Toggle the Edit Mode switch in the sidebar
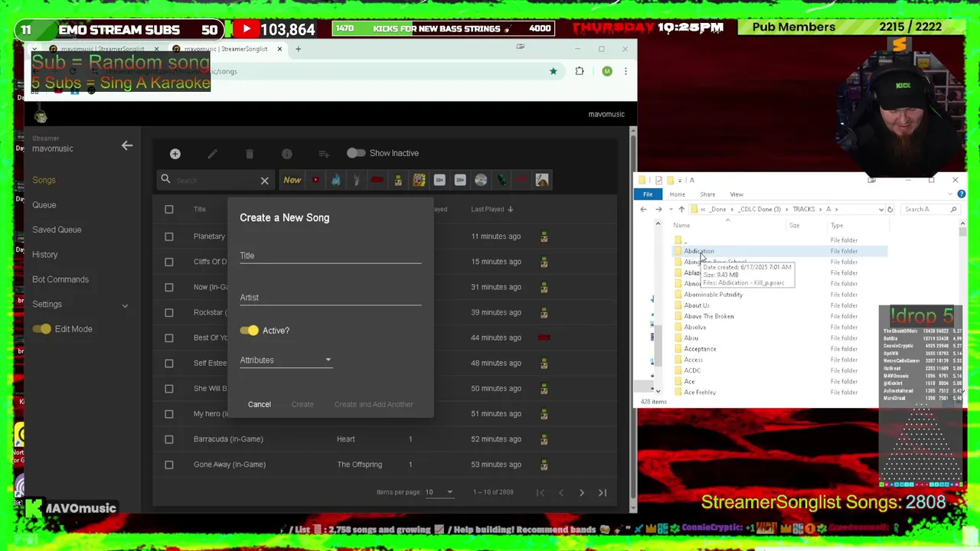980x551 pixels. tap(42, 329)
